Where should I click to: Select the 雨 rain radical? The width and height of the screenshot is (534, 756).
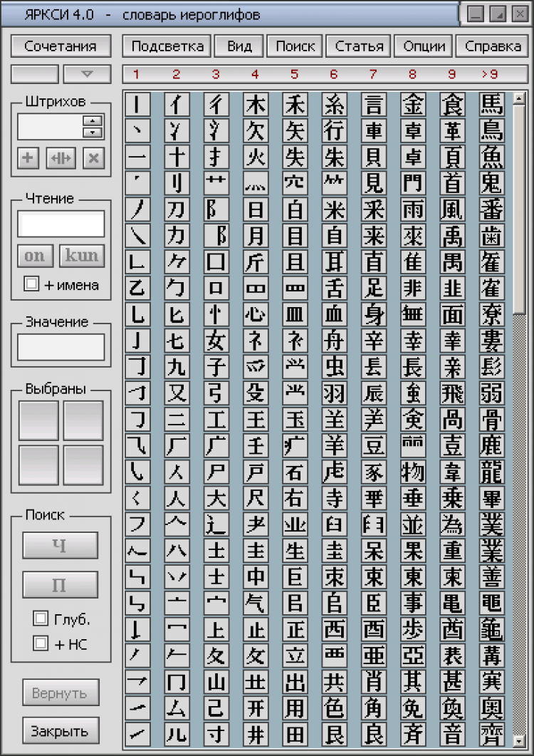point(413,209)
